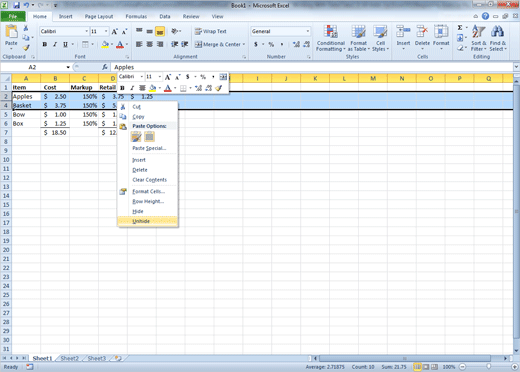Open Borders dropdown arrow in Font group

(x=92, y=44)
